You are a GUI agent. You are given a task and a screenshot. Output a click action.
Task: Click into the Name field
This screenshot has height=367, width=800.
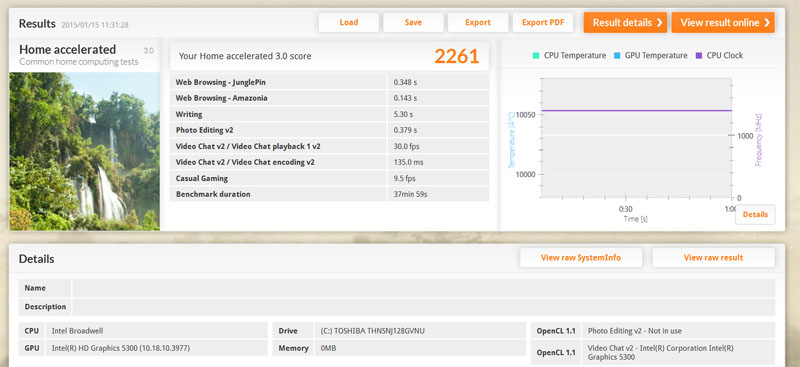click(423, 288)
